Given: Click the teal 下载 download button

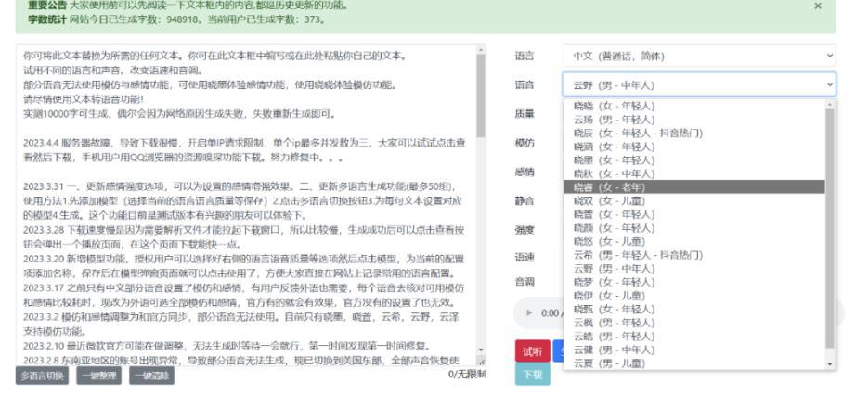Looking at the screenshot, I should pyautogui.click(x=533, y=375).
